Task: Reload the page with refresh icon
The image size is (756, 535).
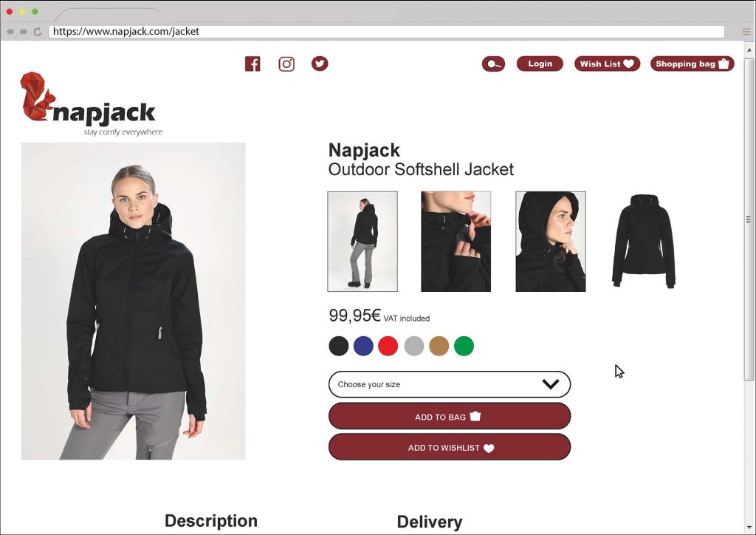Action: pyautogui.click(x=38, y=31)
